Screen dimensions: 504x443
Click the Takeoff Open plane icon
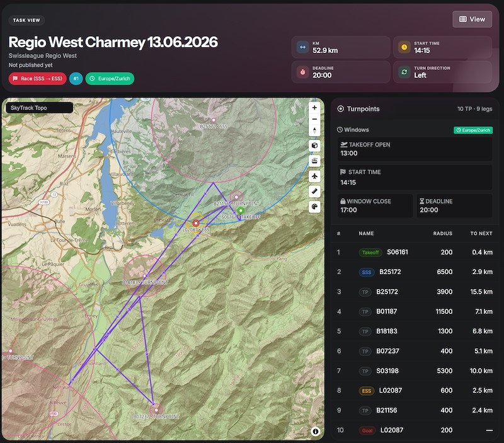point(344,144)
